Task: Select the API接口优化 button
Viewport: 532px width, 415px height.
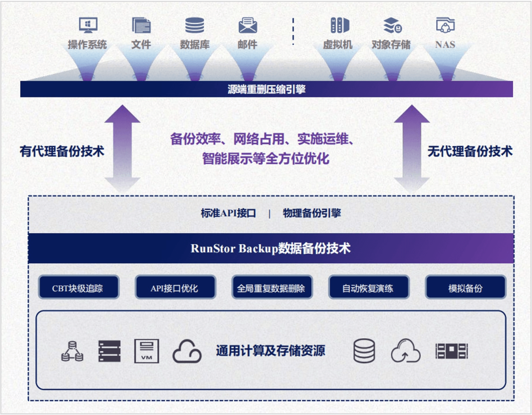Action: (175, 288)
